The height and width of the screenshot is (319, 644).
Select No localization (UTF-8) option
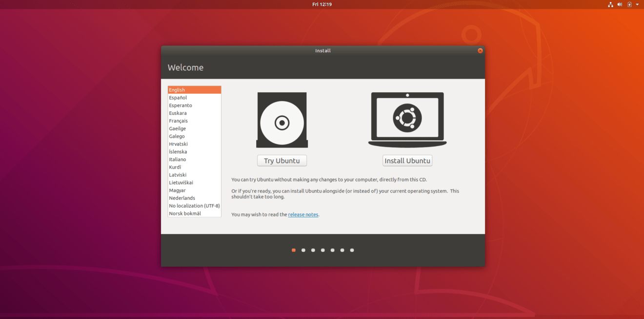[x=194, y=205]
